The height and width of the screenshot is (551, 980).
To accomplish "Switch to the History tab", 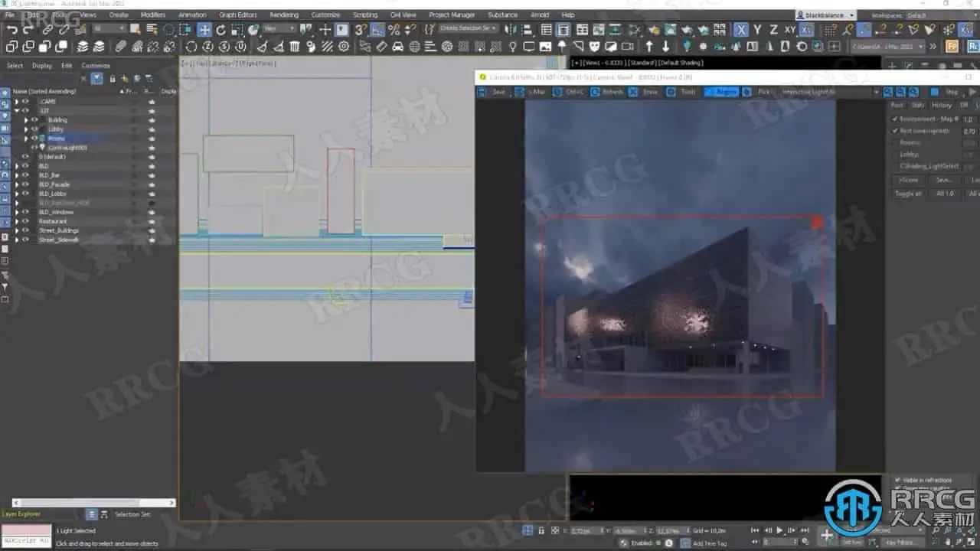I will pyautogui.click(x=942, y=105).
